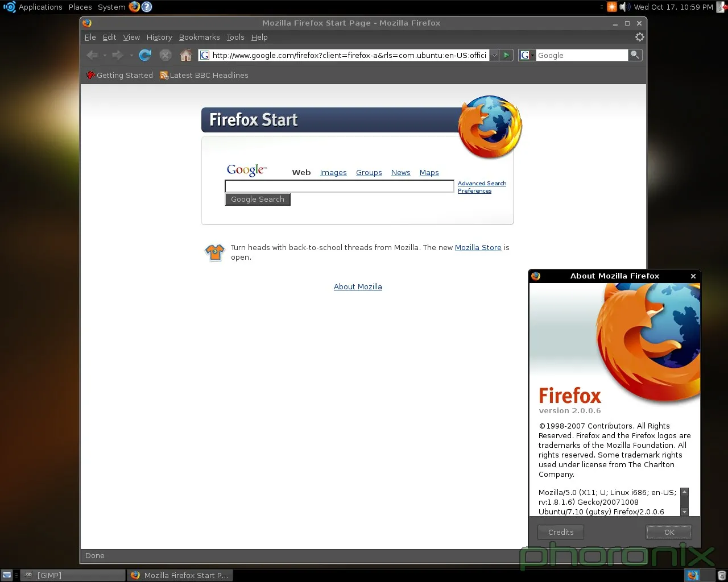Follow the Mozilla Store link
The image size is (728, 582).
pos(478,247)
